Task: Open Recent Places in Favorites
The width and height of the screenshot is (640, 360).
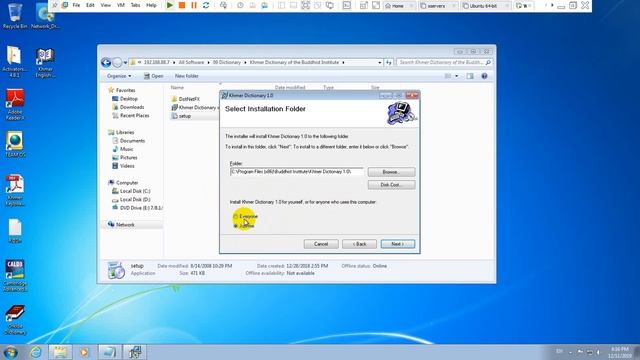Action: click(131, 116)
